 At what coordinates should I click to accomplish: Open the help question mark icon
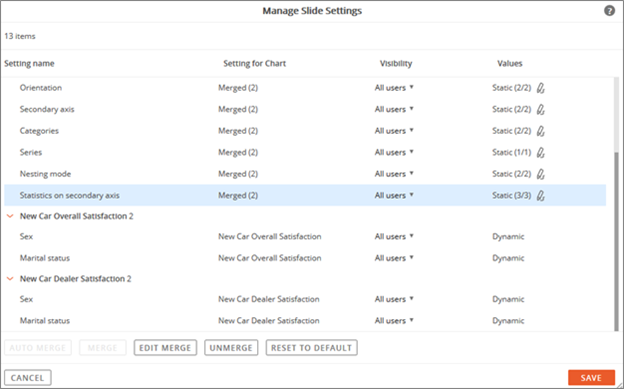tap(609, 11)
